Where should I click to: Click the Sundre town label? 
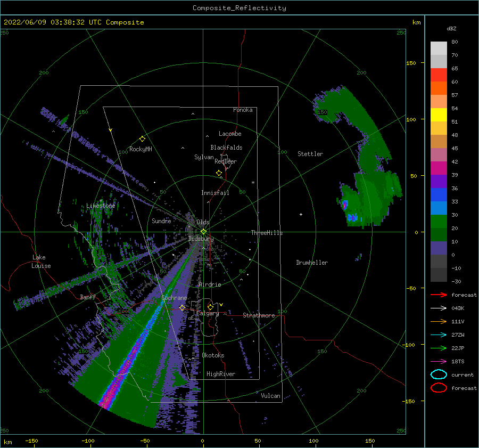[161, 221]
